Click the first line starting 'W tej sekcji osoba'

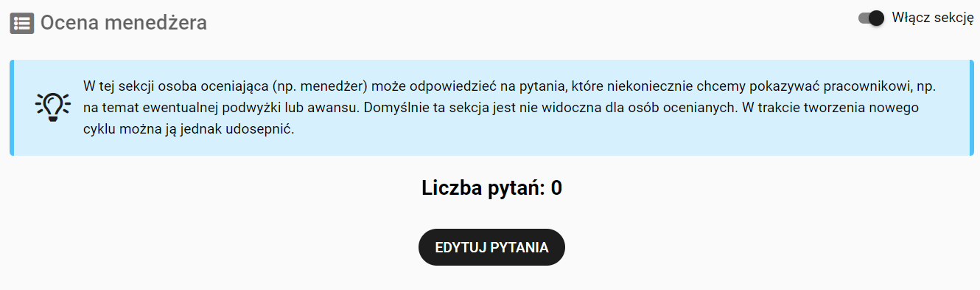[508, 86]
